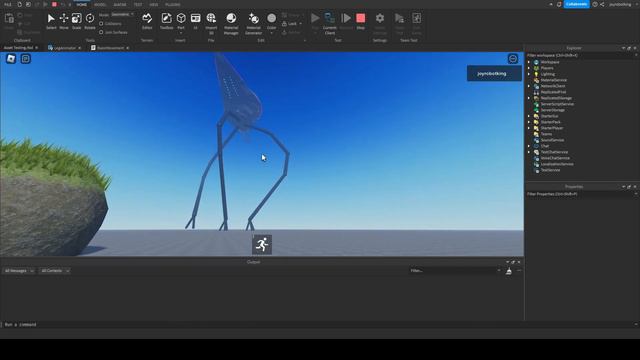Image resolution: width=640 pixels, height=360 pixels.
Task: Open the Mode Geometric dropdown
Action: (122, 14)
